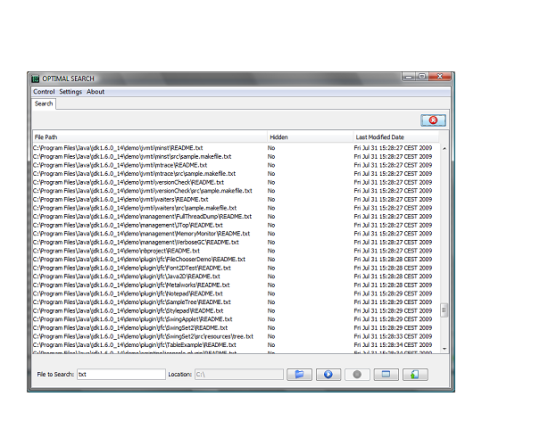
Task: Select row SwingApplet\README.txt
Action: pyautogui.click(x=236, y=319)
